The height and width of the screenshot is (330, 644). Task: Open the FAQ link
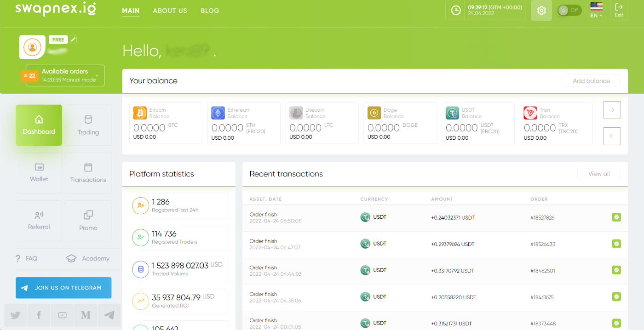click(x=27, y=258)
